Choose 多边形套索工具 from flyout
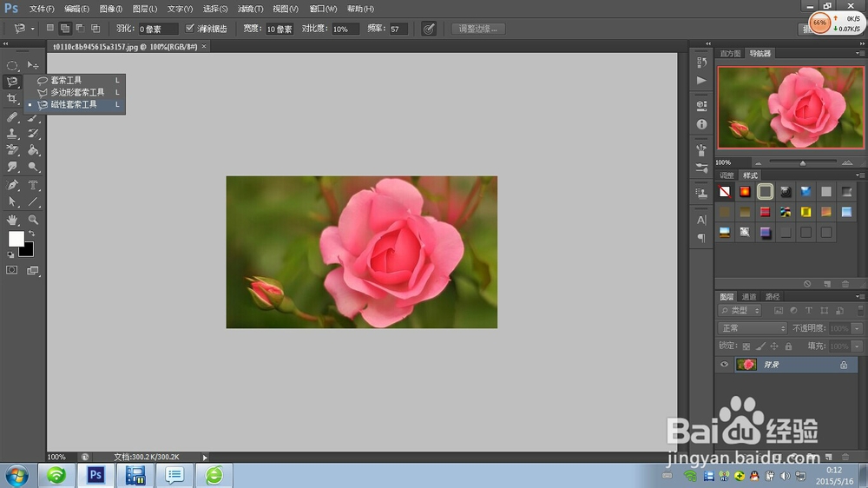 pyautogui.click(x=76, y=93)
